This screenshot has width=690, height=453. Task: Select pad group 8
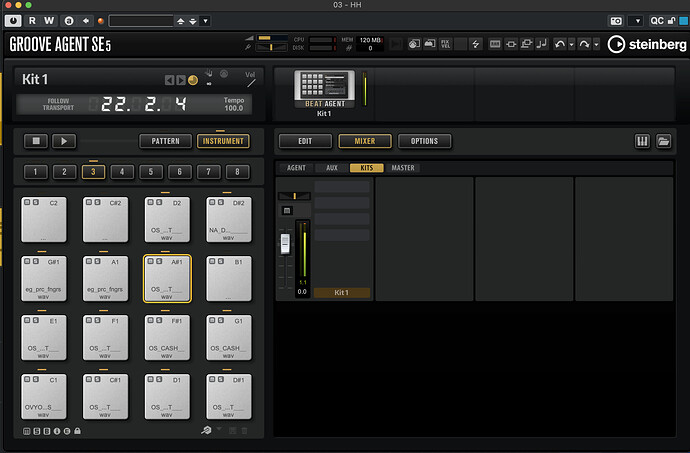pyautogui.click(x=237, y=172)
